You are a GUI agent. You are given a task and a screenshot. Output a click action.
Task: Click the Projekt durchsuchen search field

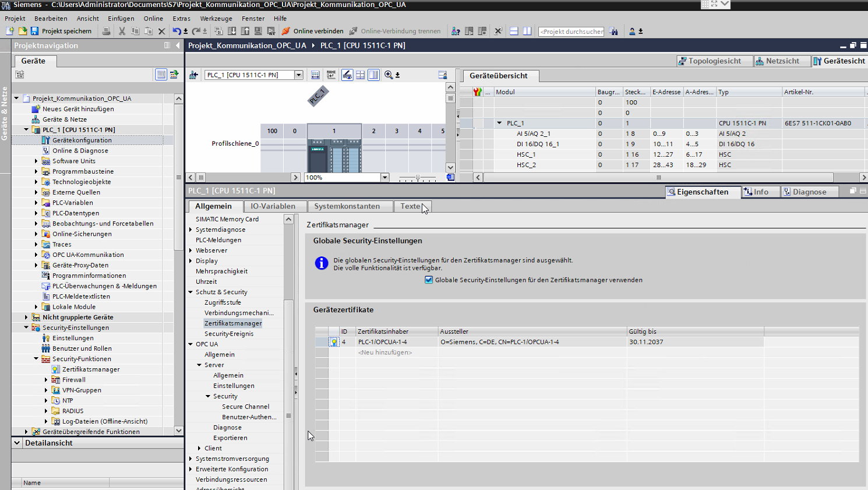coord(571,31)
